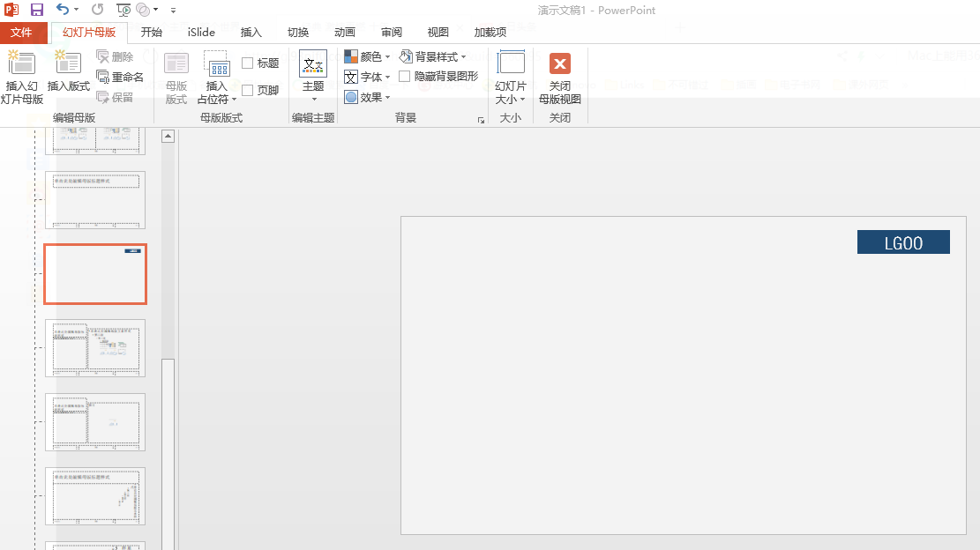
Task: Open background format dialog launcher
Action: pos(481,120)
